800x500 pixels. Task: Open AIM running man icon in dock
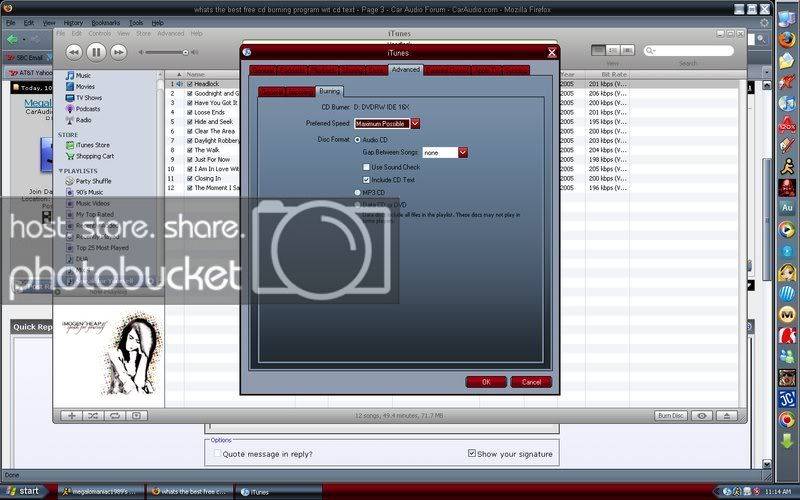pyautogui.click(x=787, y=166)
